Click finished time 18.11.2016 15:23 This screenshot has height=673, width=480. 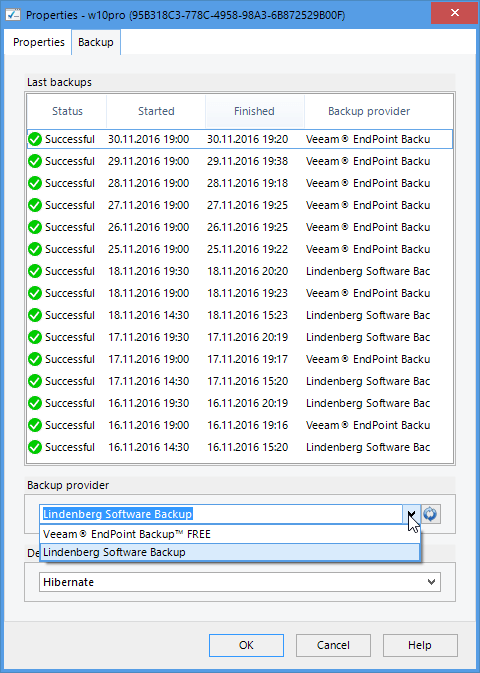tap(248, 315)
